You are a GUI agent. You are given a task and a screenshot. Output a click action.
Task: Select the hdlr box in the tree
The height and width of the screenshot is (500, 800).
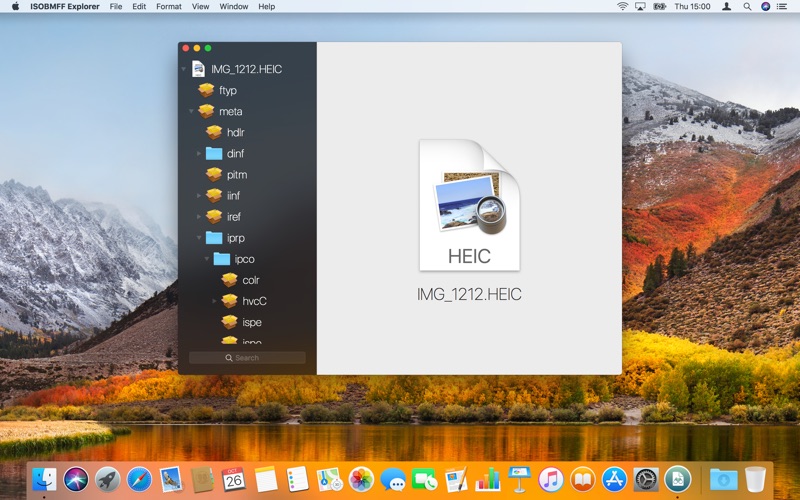pos(247,133)
